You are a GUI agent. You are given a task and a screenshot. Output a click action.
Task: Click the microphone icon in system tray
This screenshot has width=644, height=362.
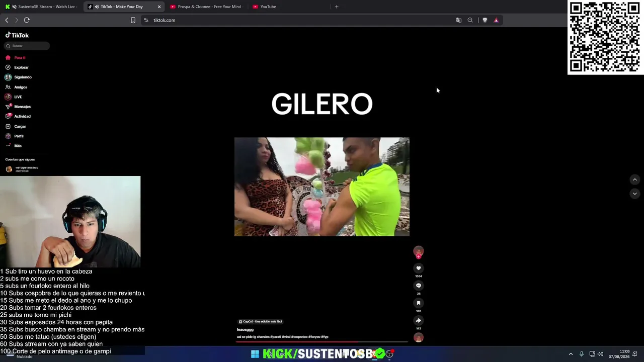582,354
